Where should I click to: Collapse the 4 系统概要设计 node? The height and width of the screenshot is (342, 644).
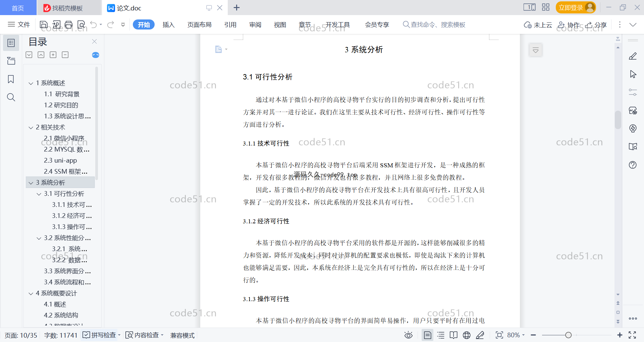point(31,293)
